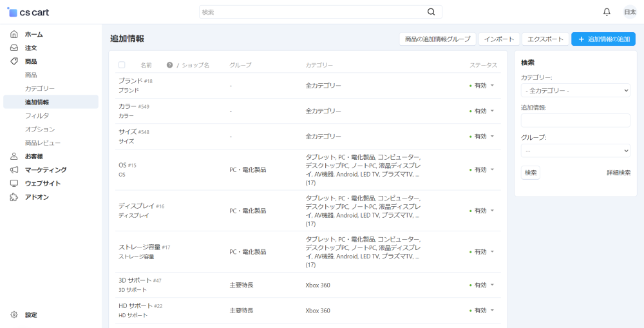The image size is (644, 328).
Task: Open status dropdown for ブランド row
Action: (482, 85)
